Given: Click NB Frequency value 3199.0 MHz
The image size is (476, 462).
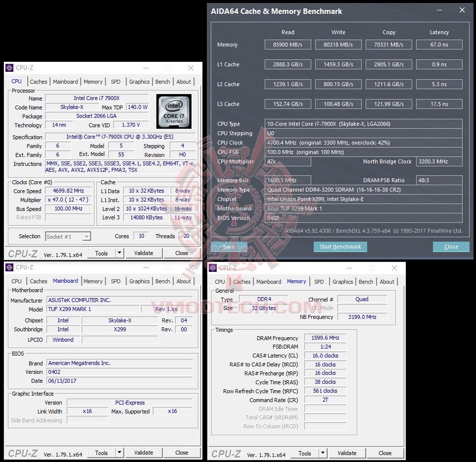Looking at the screenshot, I should [362, 317].
